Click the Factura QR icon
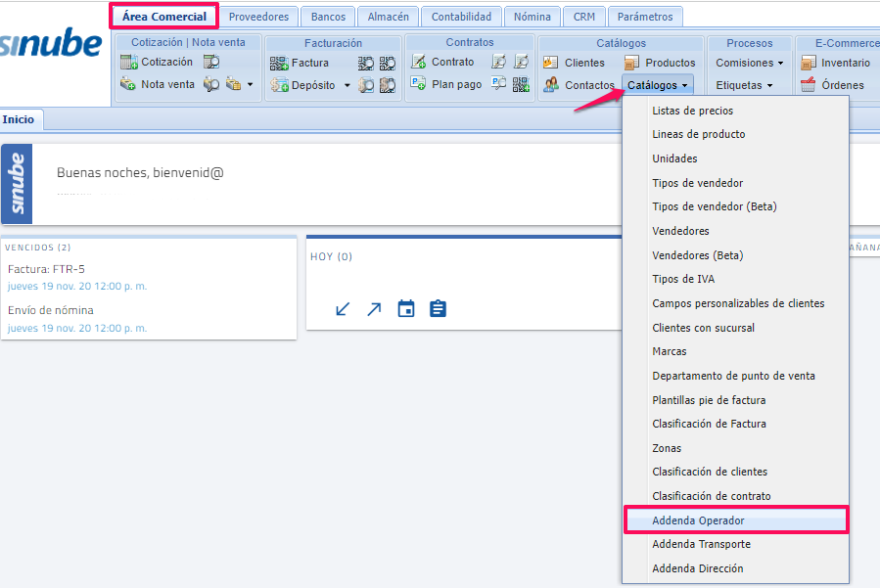The height and width of the screenshot is (588, 880). (x=279, y=63)
